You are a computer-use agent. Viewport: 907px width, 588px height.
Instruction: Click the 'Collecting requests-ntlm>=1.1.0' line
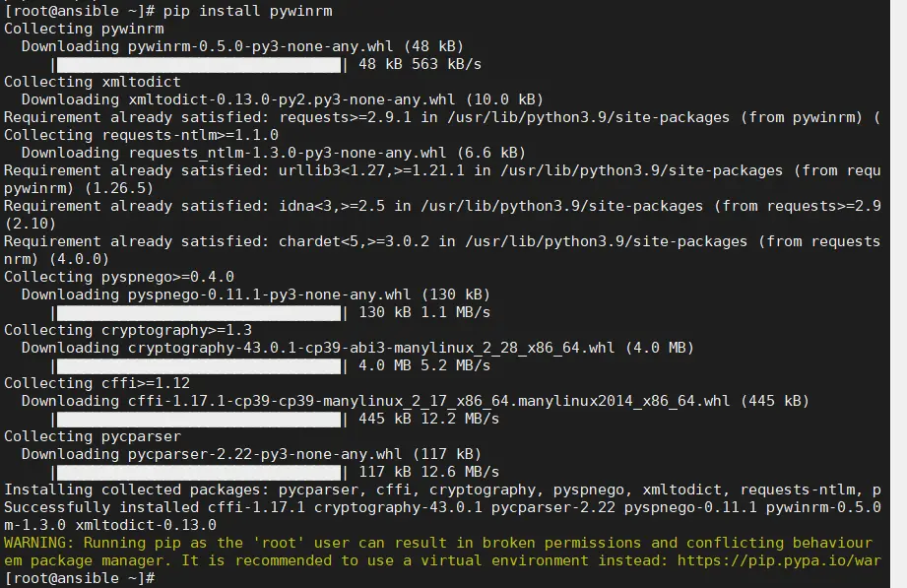[141, 135]
